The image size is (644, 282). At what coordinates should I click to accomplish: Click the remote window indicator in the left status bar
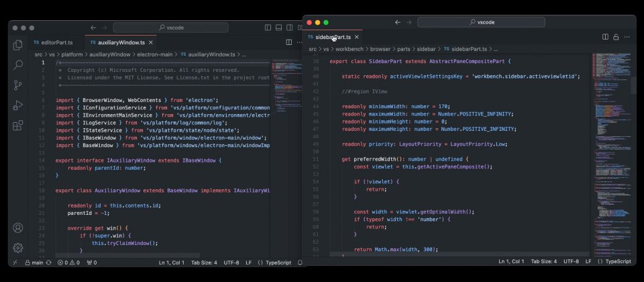point(15,263)
